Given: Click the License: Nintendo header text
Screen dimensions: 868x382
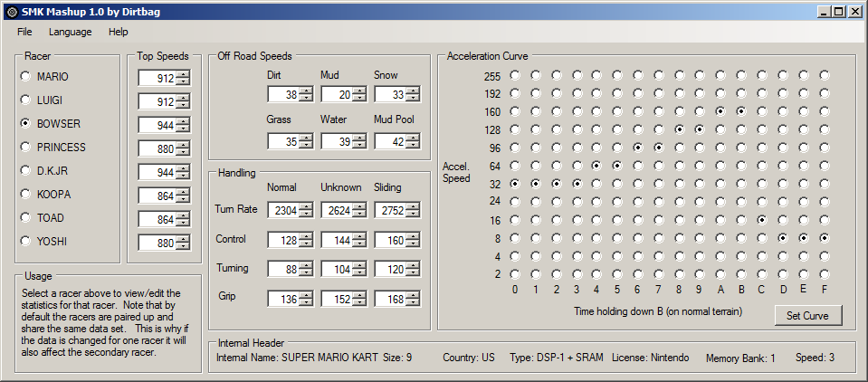Looking at the screenshot, I should (x=651, y=358).
